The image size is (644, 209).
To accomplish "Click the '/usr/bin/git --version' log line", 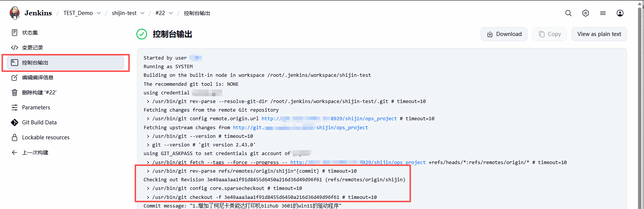I will tap(200, 136).
